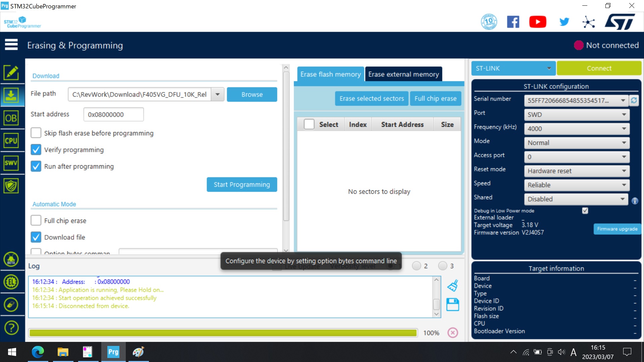Image resolution: width=644 pixels, height=362 pixels.
Task: Enable Skip flash erase before programming
Action: [36, 133]
